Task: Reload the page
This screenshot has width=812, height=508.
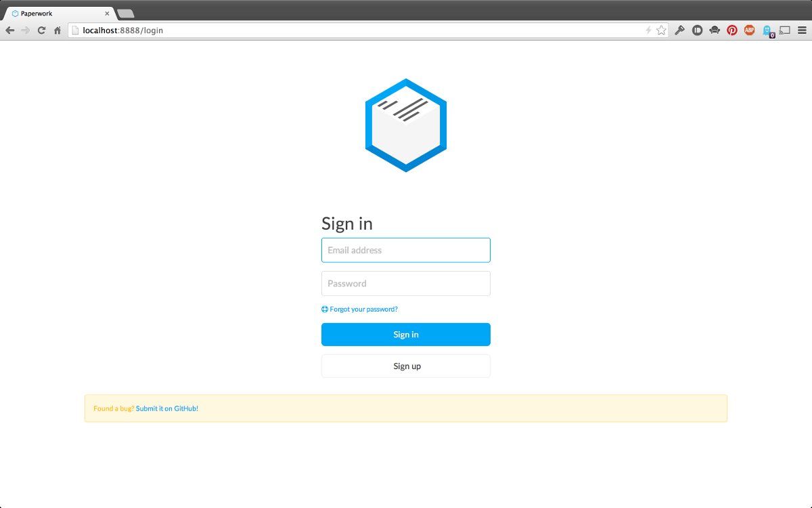Action: pos(41,30)
